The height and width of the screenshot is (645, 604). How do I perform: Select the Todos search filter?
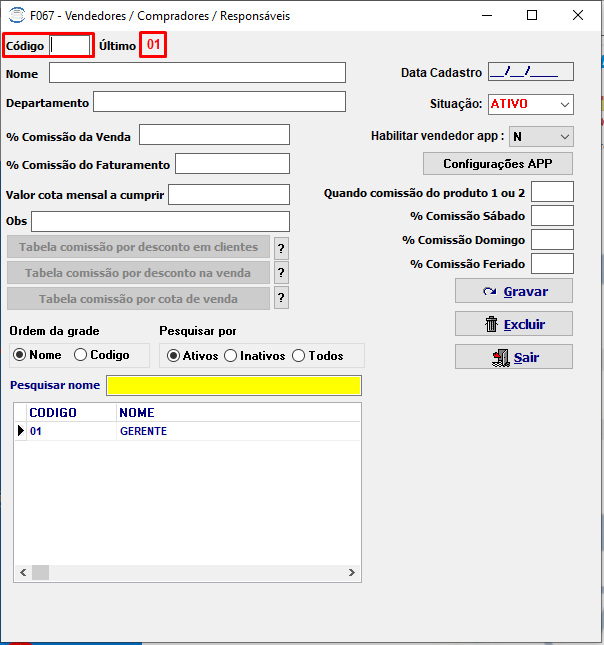pos(298,356)
